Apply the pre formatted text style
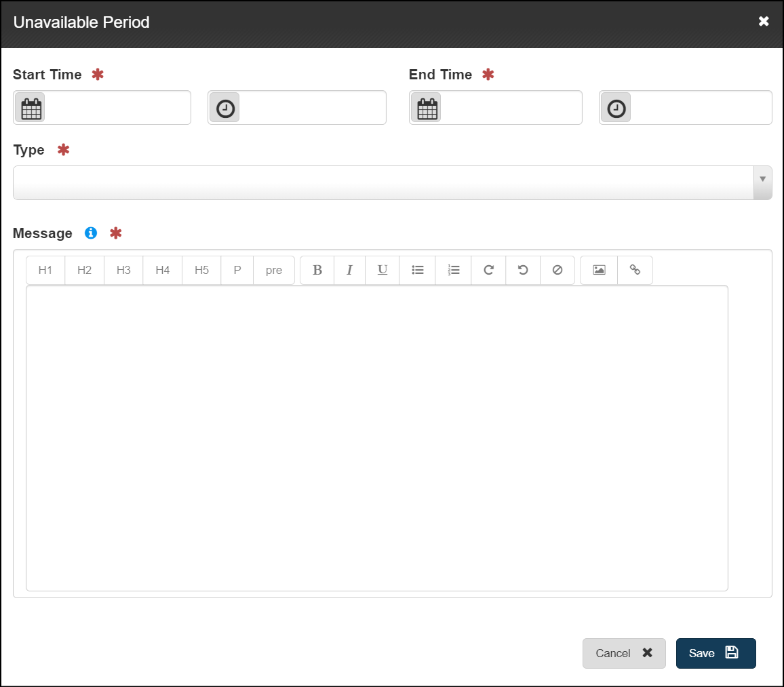Viewport: 784px width, 687px height. point(274,270)
